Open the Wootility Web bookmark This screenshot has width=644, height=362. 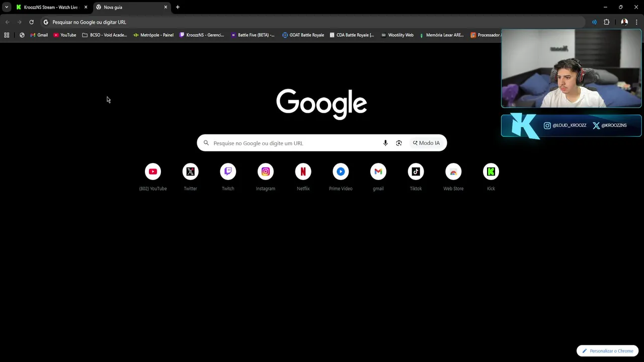[x=397, y=35]
